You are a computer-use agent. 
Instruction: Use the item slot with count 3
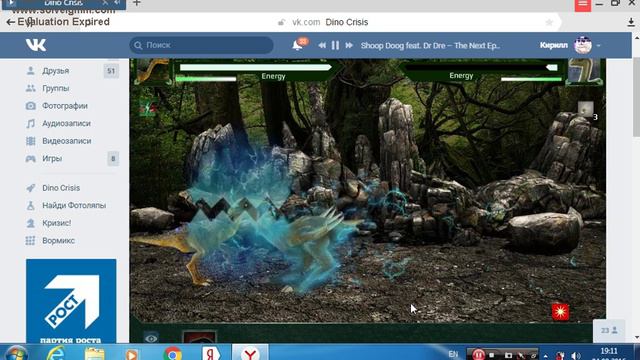586,109
